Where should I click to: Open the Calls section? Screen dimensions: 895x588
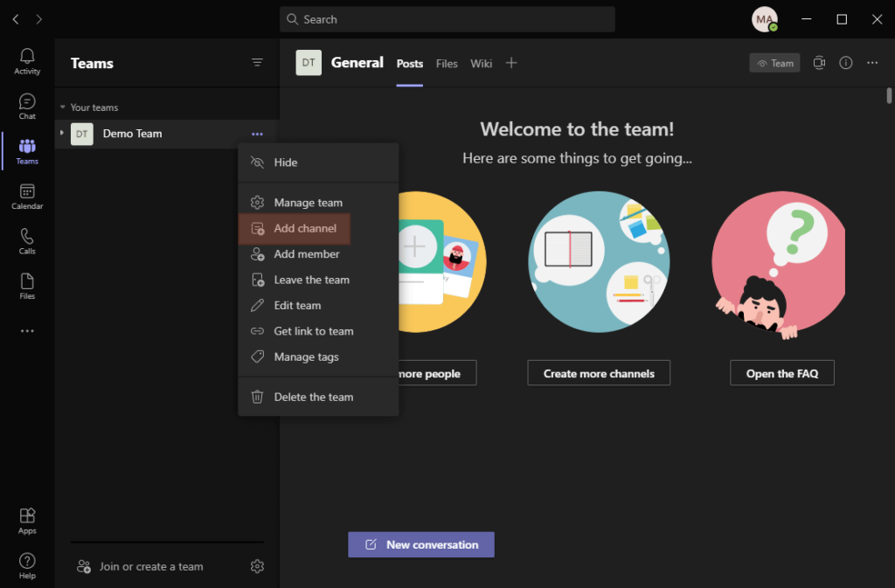coord(27,241)
